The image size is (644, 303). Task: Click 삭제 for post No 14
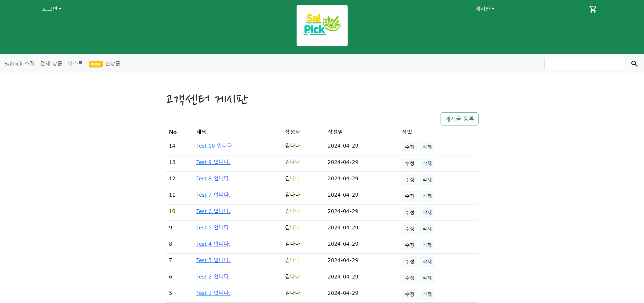(x=427, y=147)
